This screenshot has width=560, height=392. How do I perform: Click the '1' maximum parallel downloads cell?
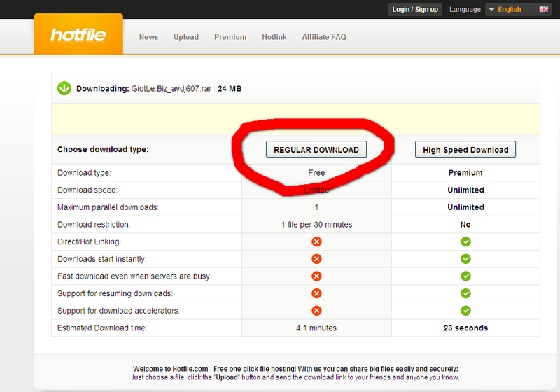316,207
